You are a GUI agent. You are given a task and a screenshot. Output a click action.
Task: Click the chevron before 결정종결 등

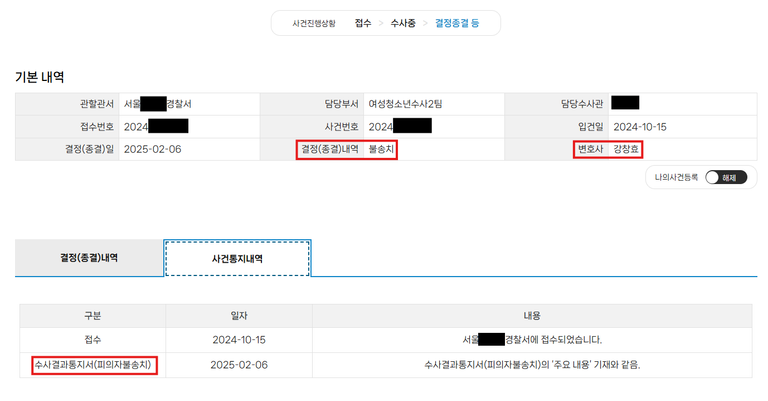tap(425, 22)
